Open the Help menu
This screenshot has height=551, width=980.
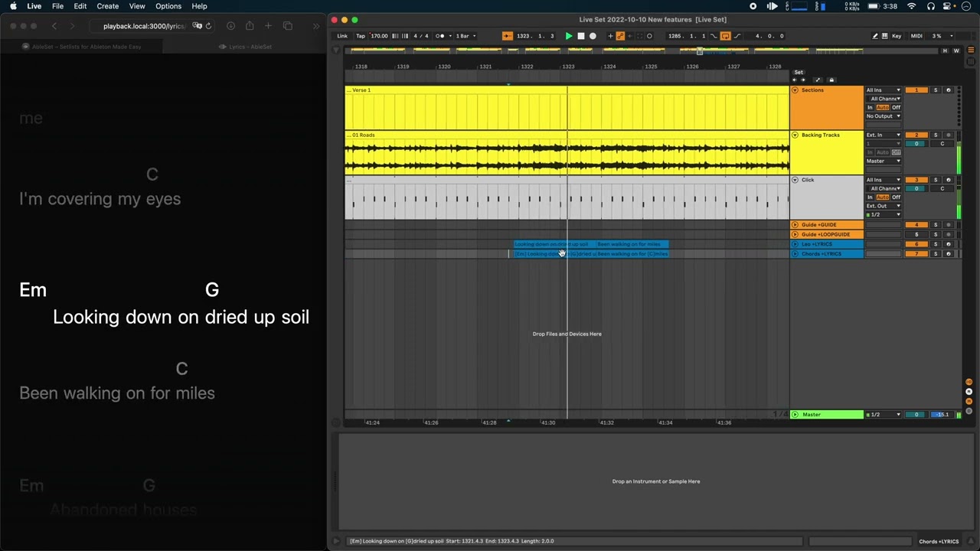(199, 6)
